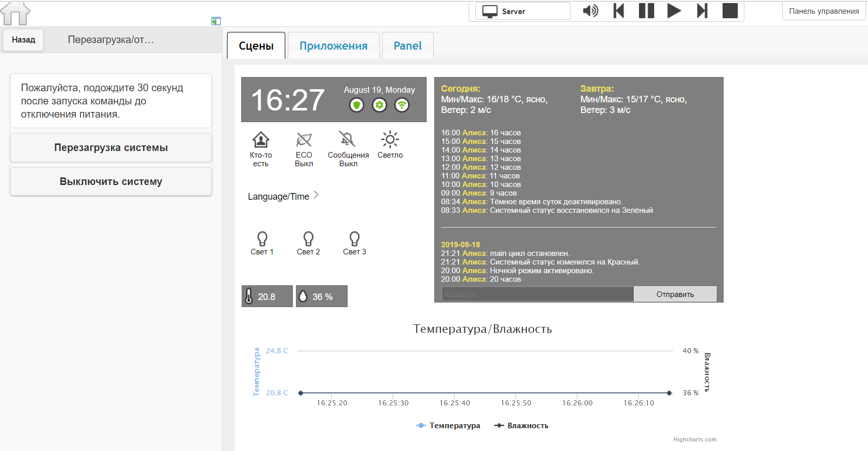Click the Сегодня weather heading

461,89
